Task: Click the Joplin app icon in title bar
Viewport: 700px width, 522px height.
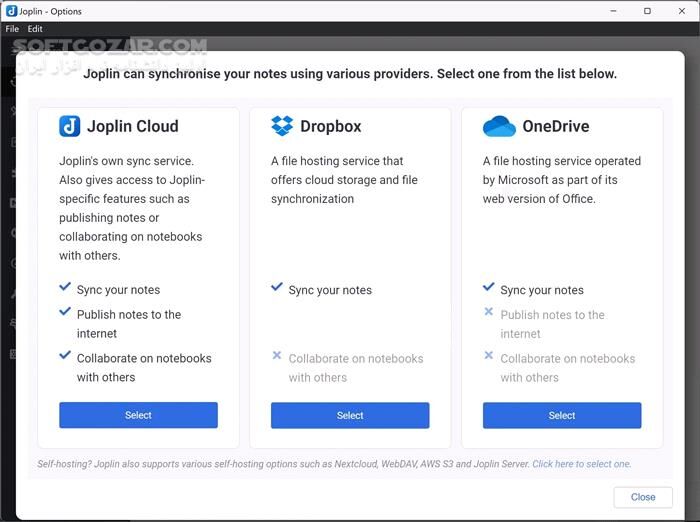Action: 10,11
